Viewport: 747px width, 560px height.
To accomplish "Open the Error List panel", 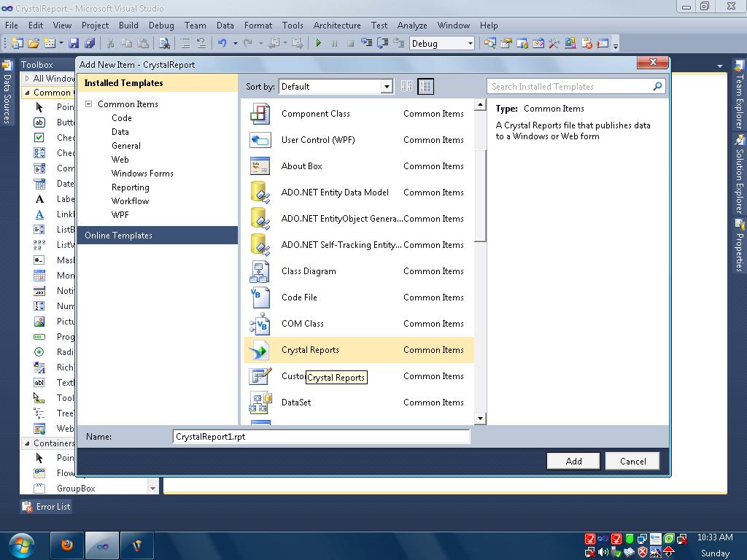I will (45, 506).
